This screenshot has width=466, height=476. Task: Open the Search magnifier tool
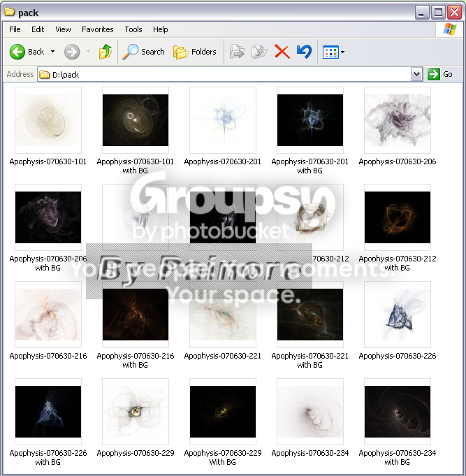pos(143,52)
